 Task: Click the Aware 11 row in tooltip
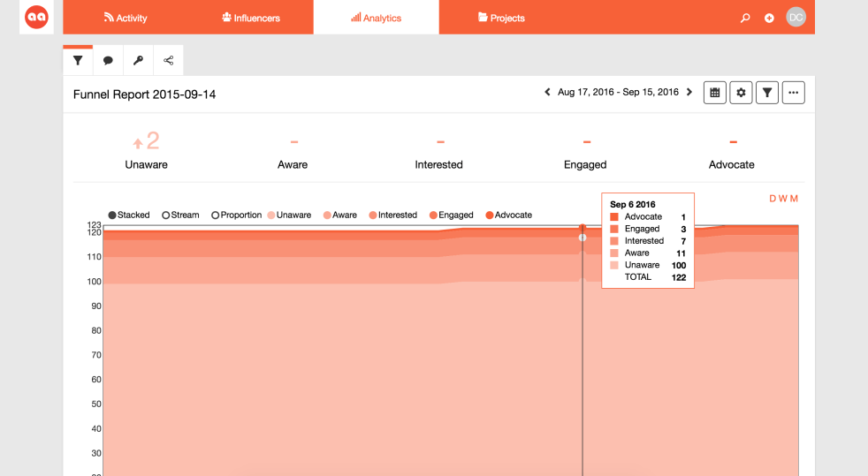tap(648, 253)
